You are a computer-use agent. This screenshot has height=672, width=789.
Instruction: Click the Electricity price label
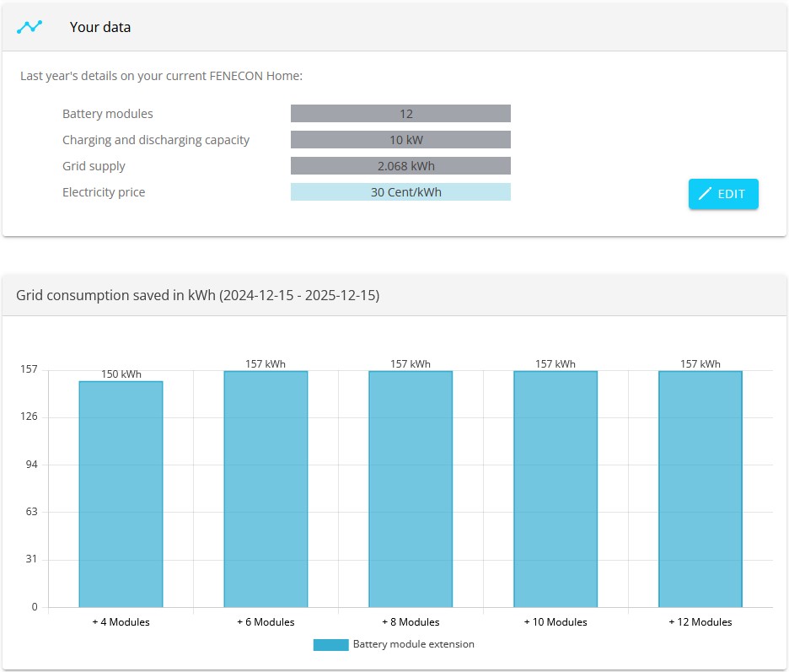point(104,192)
